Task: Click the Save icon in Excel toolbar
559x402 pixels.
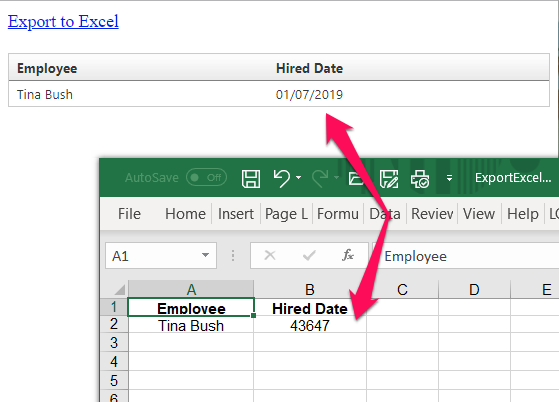Action: (251, 178)
